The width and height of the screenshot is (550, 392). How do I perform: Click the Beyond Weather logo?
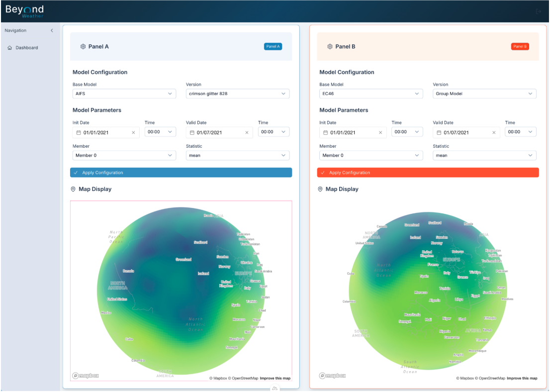pos(24,11)
